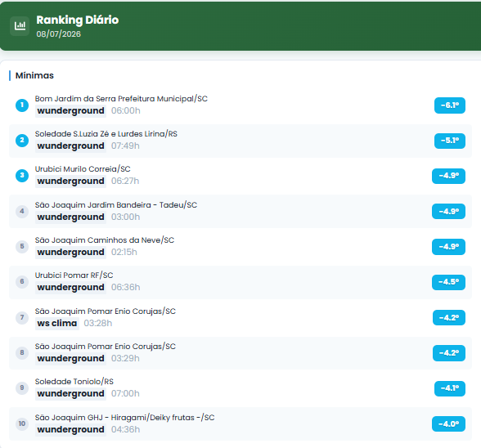Click the Mínimas section heading
The image size is (481, 448).
point(34,75)
